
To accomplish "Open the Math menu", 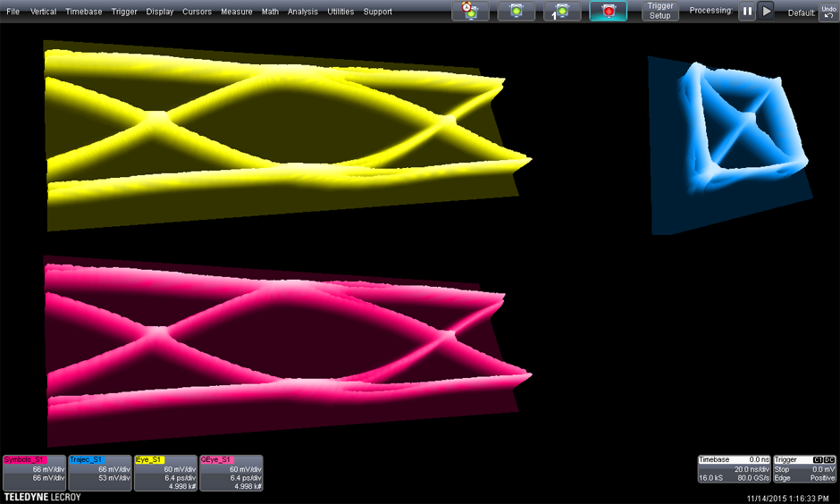I will [270, 12].
